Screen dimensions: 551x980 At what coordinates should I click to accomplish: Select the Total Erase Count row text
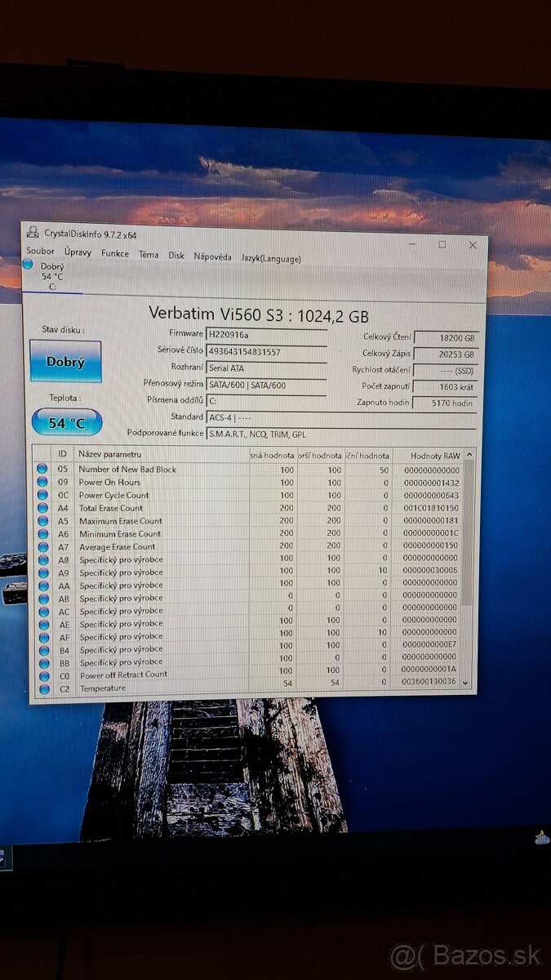point(110,508)
